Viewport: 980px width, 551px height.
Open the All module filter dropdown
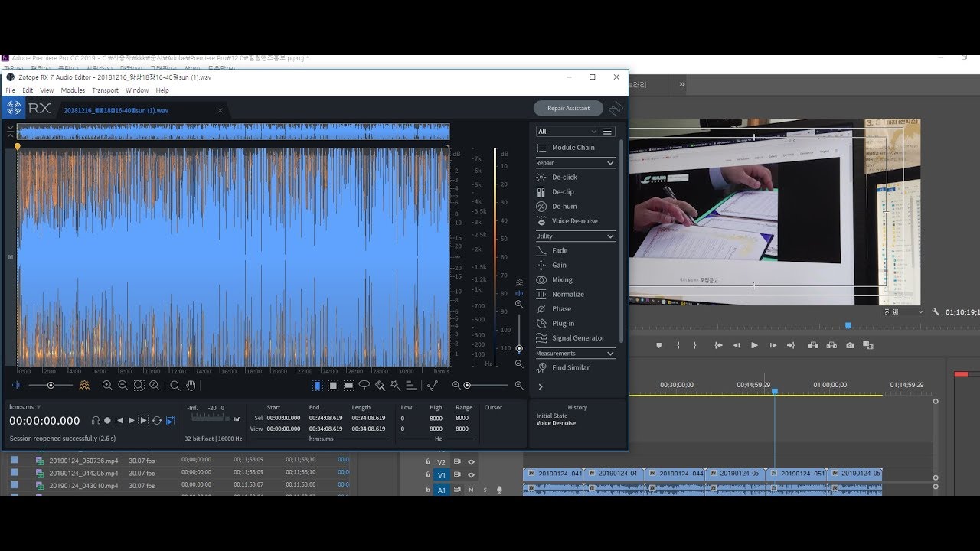pyautogui.click(x=567, y=131)
